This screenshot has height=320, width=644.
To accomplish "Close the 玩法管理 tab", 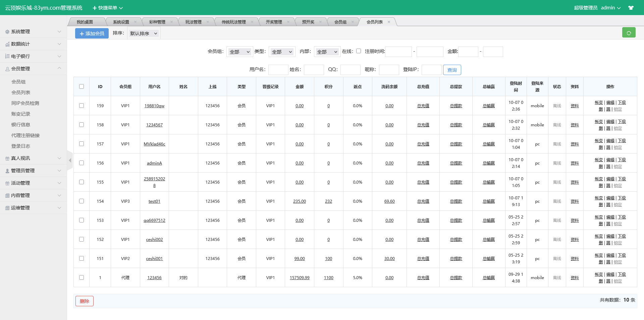I will pos(208,22).
